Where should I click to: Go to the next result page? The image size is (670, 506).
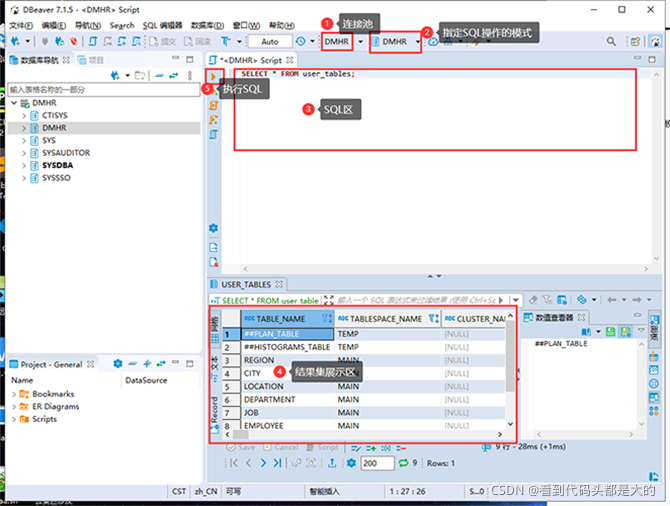pyautogui.click(x=263, y=463)
